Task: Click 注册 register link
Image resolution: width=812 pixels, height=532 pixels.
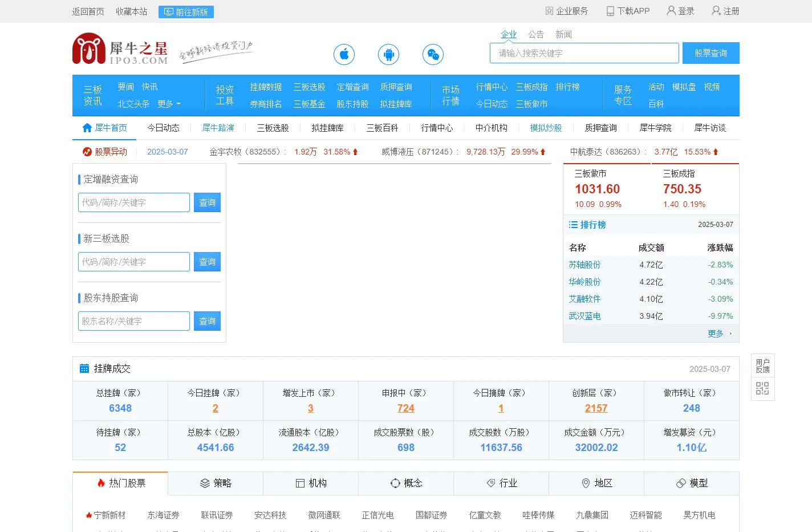Action: click(x=725, y=11)
